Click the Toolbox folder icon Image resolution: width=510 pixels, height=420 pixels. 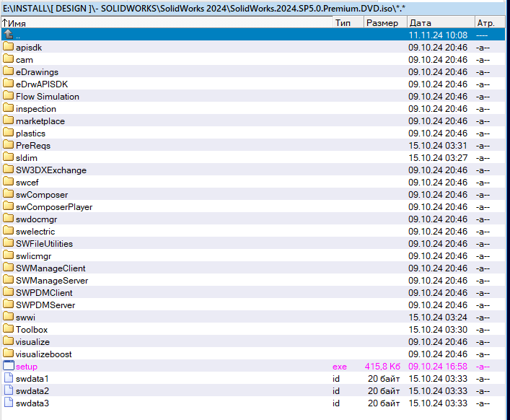click(9, 329)
